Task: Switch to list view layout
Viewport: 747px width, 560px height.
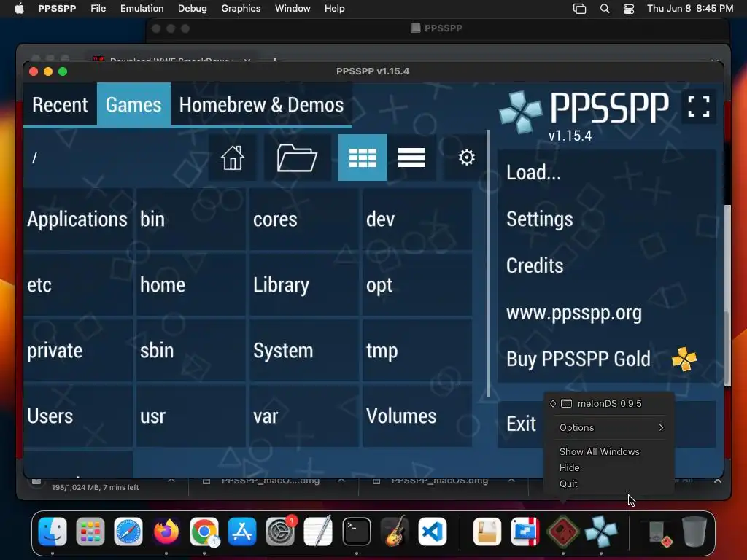Action: 411,157
